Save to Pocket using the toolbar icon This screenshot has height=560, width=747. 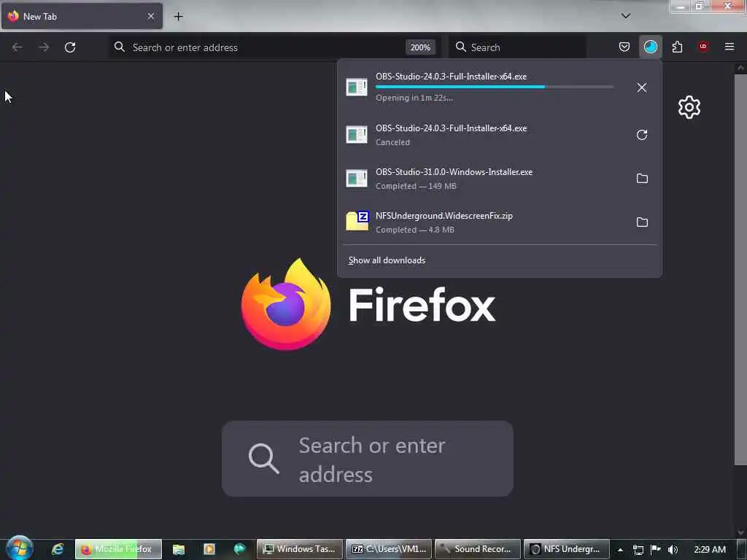624,47
